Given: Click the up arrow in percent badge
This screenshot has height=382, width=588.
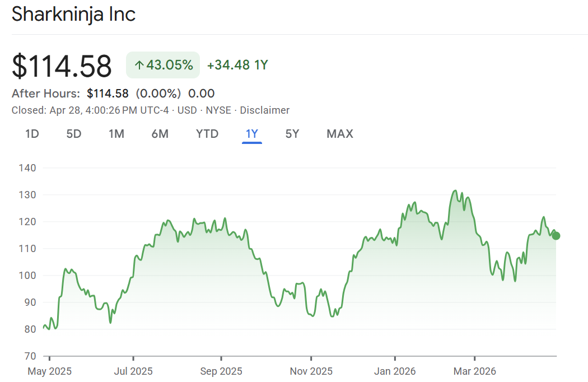Looking at the screenshot, I should [139, 66].
